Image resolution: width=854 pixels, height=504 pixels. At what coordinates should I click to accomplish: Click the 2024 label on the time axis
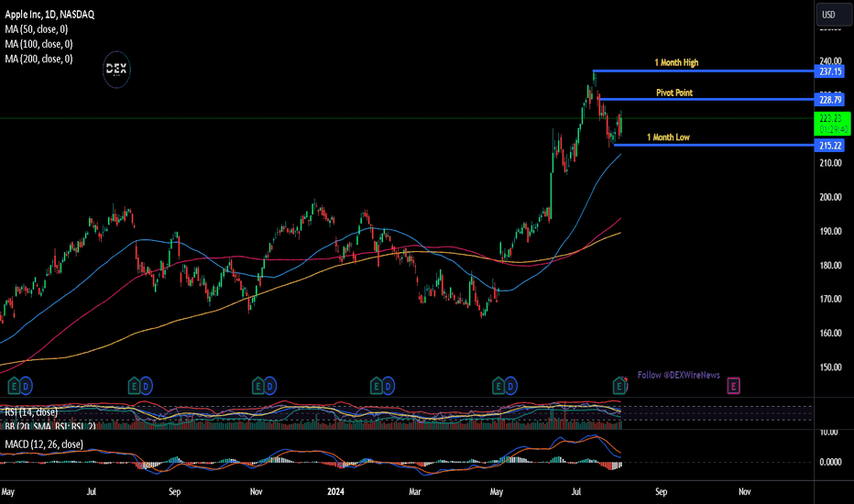(335, 491)
